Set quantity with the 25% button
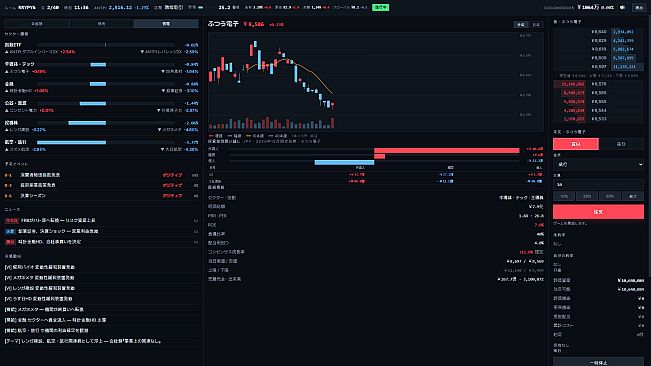651x366 pixels. [x=587, y=196]
